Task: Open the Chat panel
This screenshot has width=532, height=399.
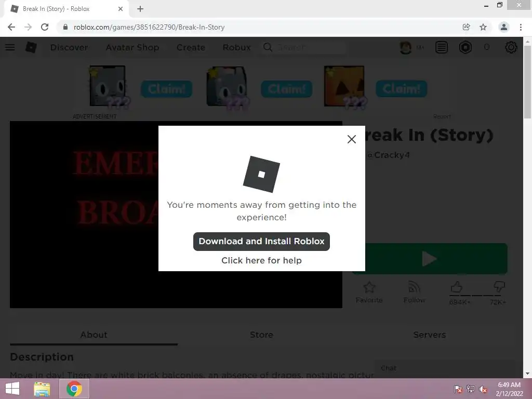Action: coord(445,368)
